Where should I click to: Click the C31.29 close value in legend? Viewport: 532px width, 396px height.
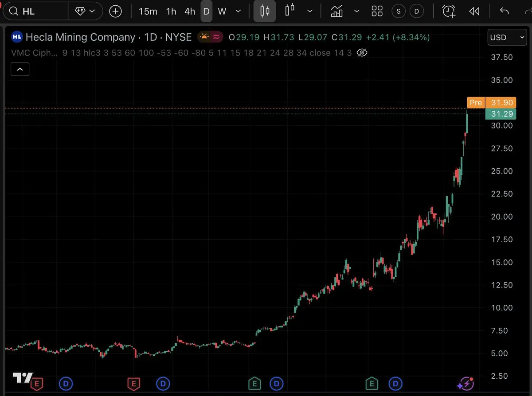click(x=347, y=37)
